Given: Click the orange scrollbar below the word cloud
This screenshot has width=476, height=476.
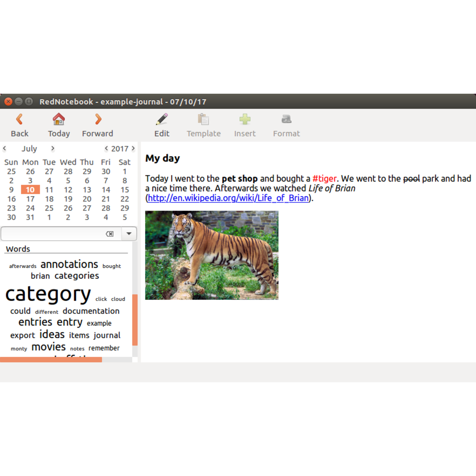Looking at the screenshot, I should click(x=51, y=360).
